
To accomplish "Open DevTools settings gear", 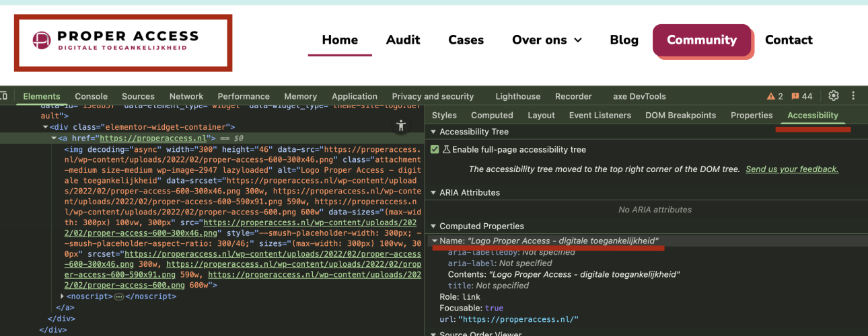I will coord(834,95).
